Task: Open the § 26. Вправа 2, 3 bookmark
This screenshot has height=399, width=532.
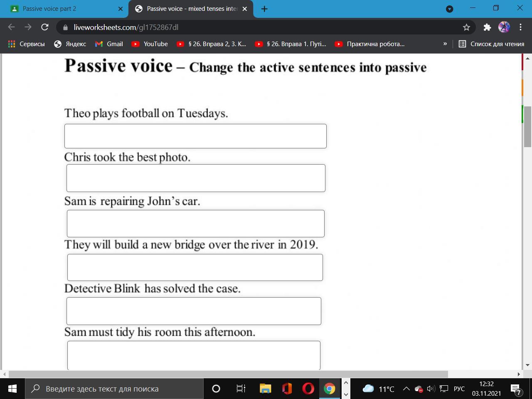Action: pyautogui.click(x=212, y=44)
